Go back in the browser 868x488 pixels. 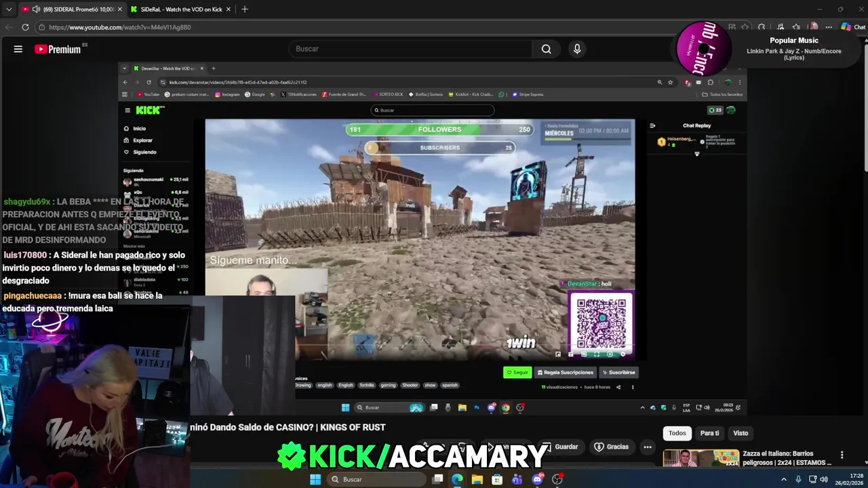point(9,27)
